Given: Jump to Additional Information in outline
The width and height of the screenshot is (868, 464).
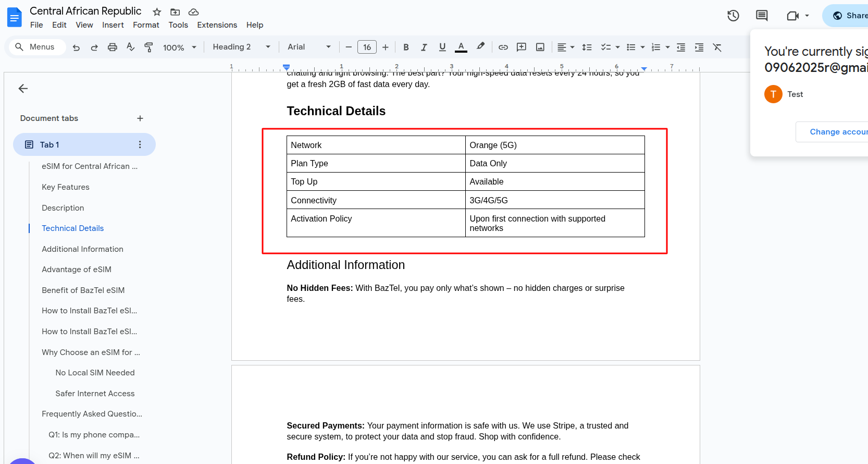Looking at the screenshot, I should (82, 249).
